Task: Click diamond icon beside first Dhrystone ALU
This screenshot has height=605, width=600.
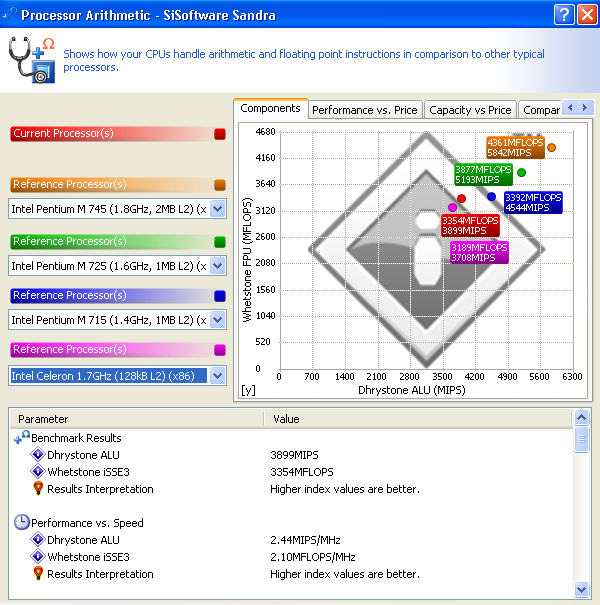Action: click(x=38, y=455)
